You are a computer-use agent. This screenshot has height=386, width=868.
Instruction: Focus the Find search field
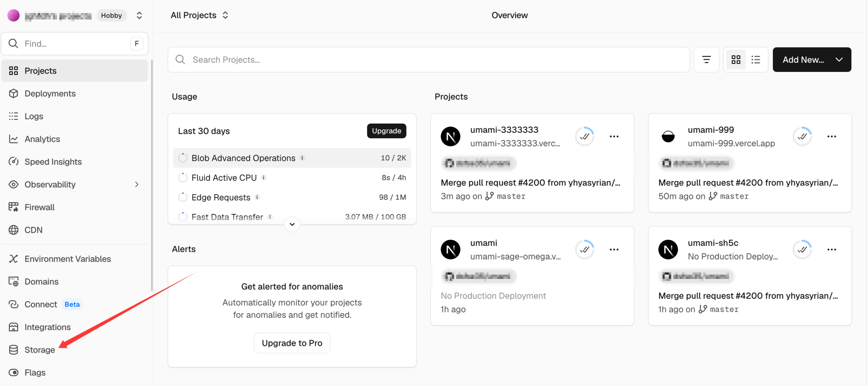pyautogui.click(x=75, y=43)
